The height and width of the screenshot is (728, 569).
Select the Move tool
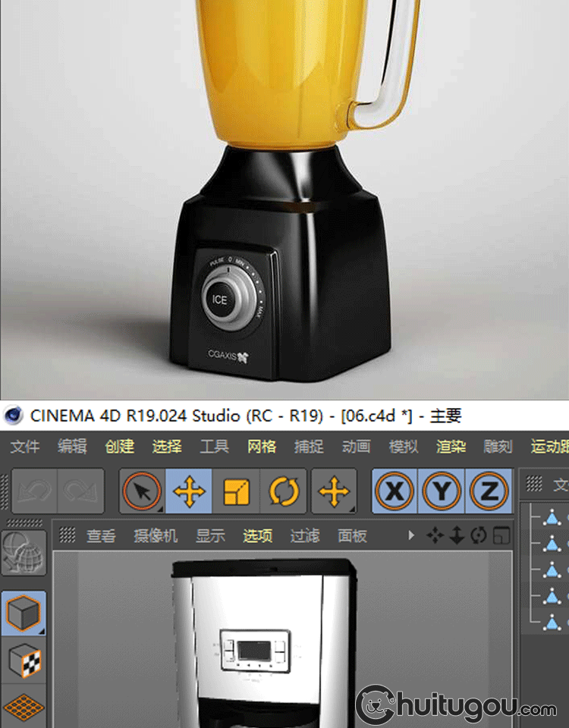[189, 492]
